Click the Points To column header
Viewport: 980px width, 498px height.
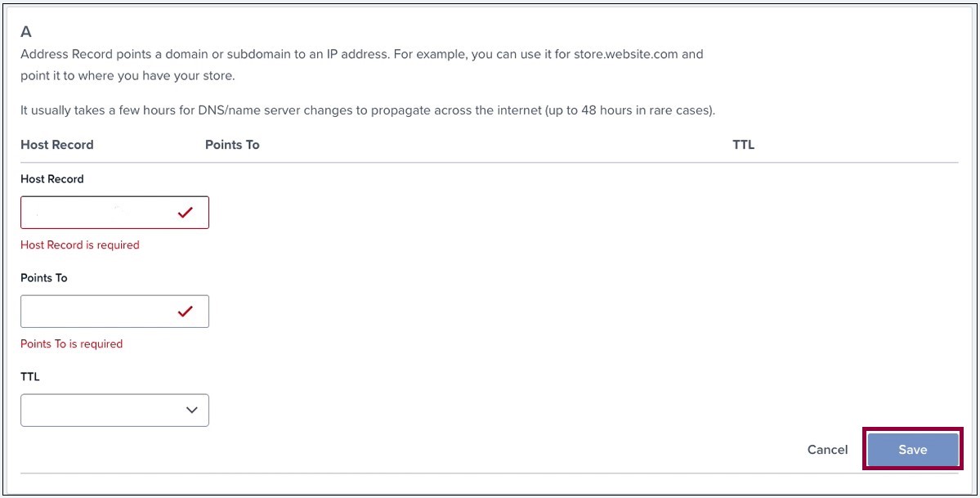click(232, 145)
